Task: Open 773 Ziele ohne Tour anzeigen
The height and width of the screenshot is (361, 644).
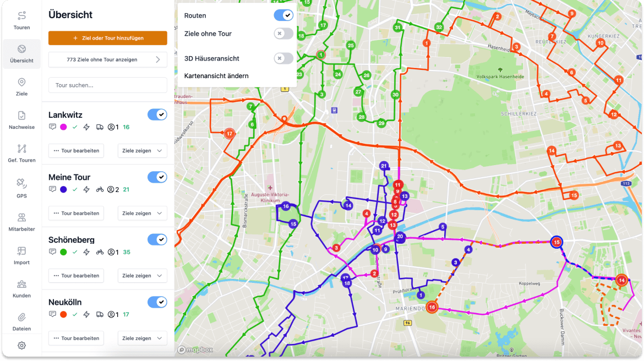Action: pos(107,59)
